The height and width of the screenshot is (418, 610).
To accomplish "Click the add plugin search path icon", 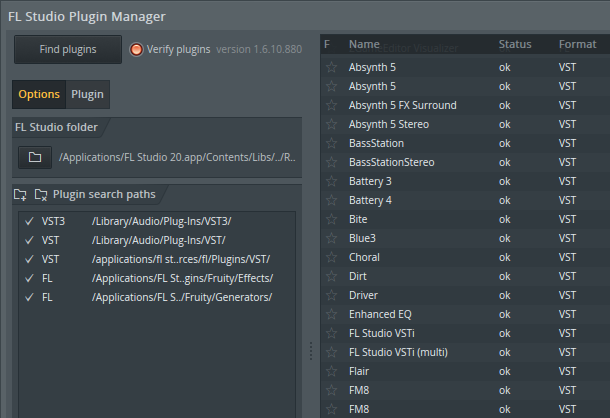I will (x=21, y=194).
